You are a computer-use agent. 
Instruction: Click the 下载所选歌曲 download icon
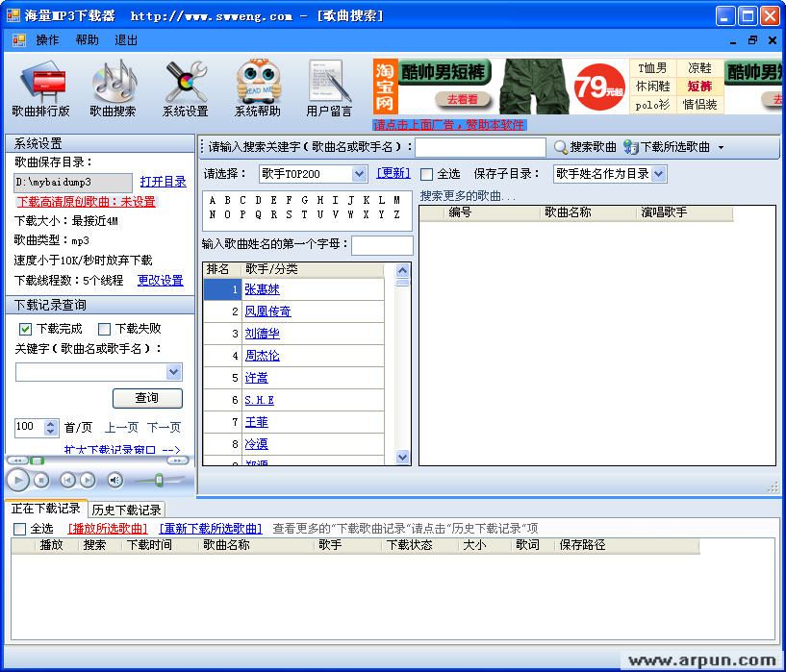[630, 147]
